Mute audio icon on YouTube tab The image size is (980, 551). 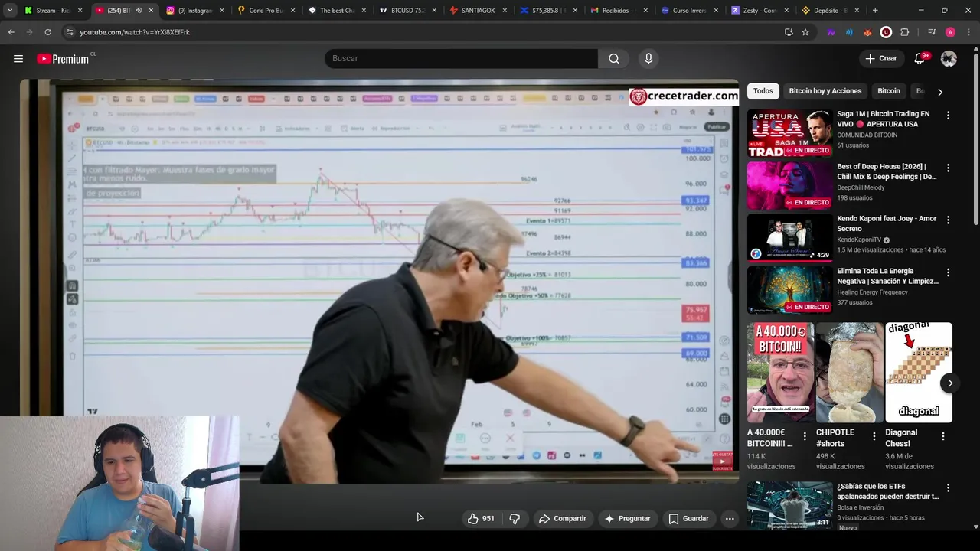(x=139, y=11)
